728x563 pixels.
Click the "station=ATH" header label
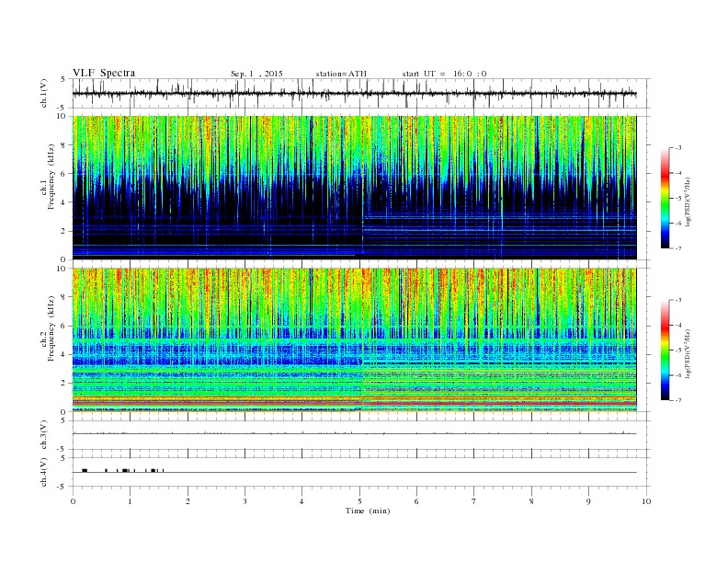pyautogui.click(x=341, y=74)
